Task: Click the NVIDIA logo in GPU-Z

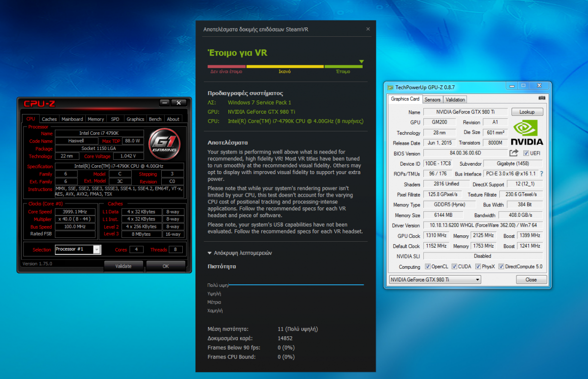Action: point(528,133)
